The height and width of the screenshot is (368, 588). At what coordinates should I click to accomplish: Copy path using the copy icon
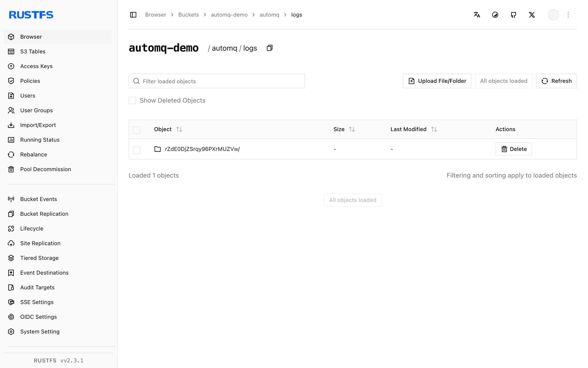tap(270, 48)
